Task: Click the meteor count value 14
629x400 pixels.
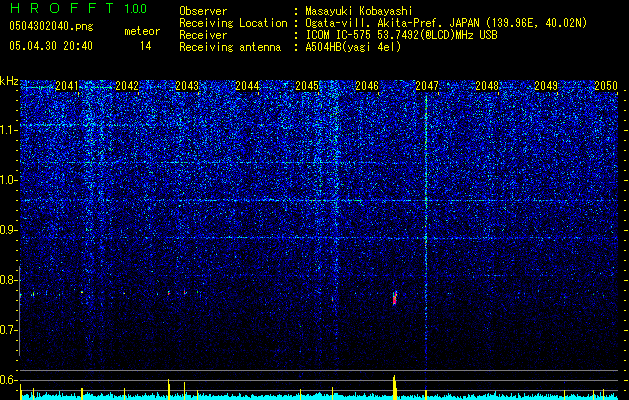Action: click(x=145, y=46)
